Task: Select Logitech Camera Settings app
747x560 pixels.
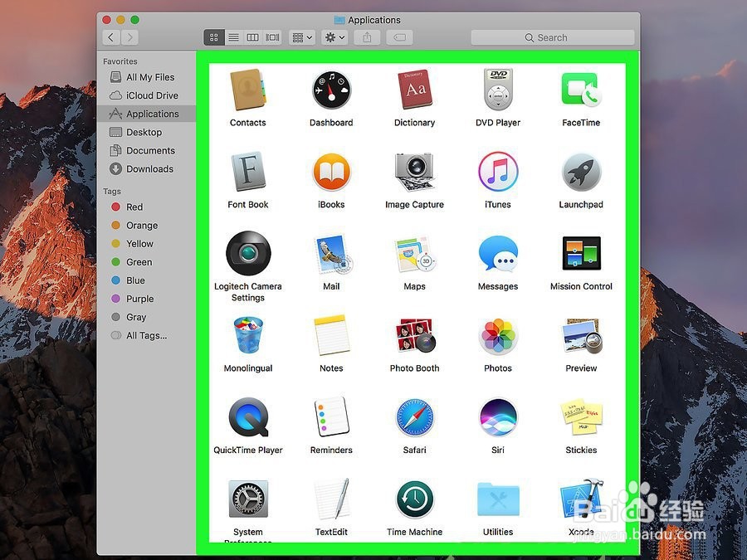Action: 247,254
